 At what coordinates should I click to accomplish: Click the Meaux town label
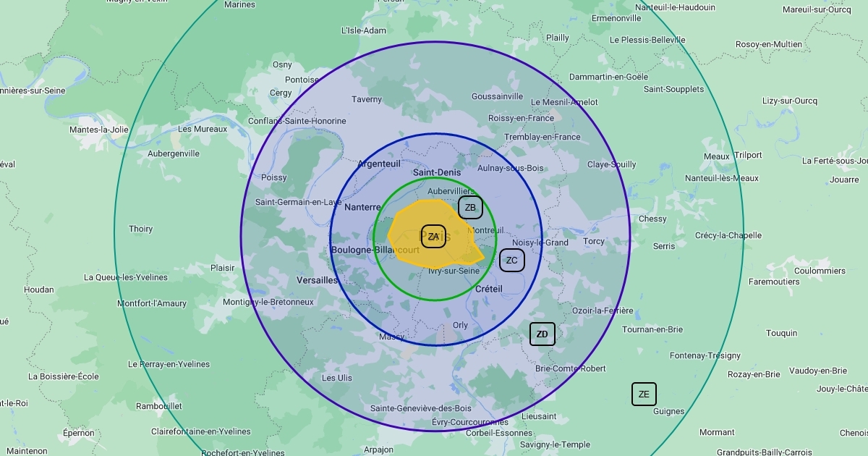[716, 156]
